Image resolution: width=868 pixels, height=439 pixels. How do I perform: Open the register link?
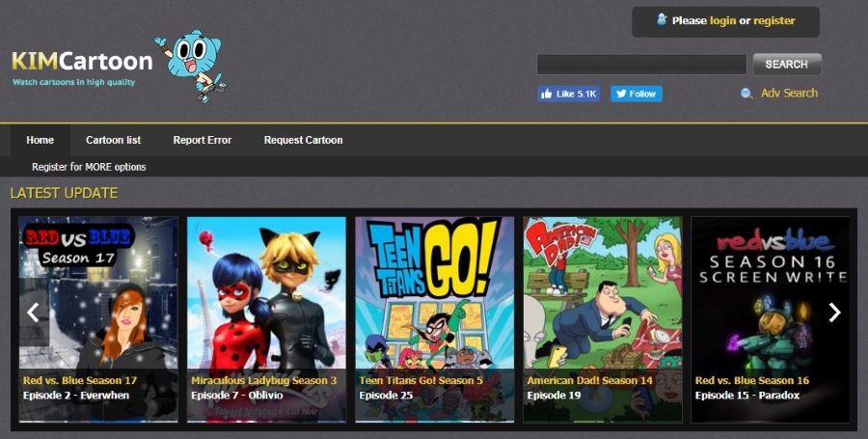point(773,21)
